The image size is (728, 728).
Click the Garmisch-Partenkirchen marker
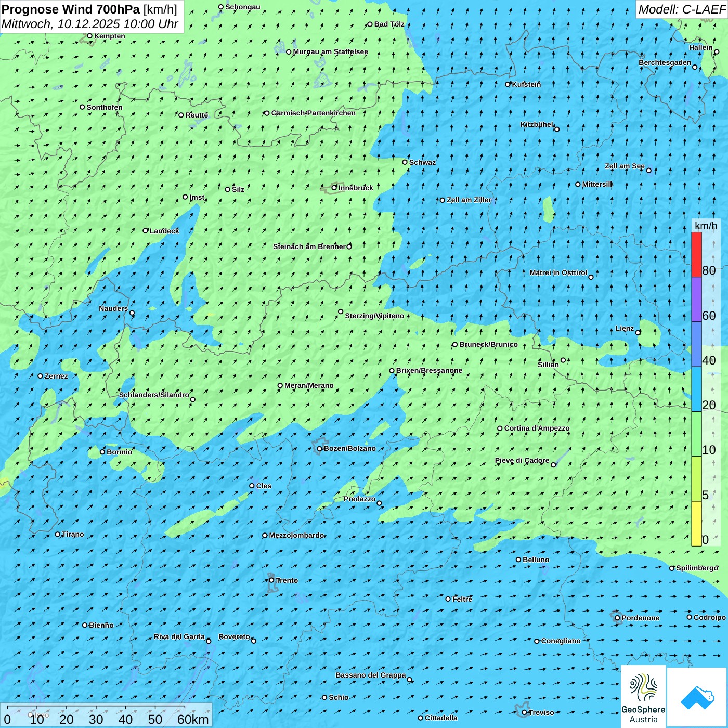tap(267, 113)
